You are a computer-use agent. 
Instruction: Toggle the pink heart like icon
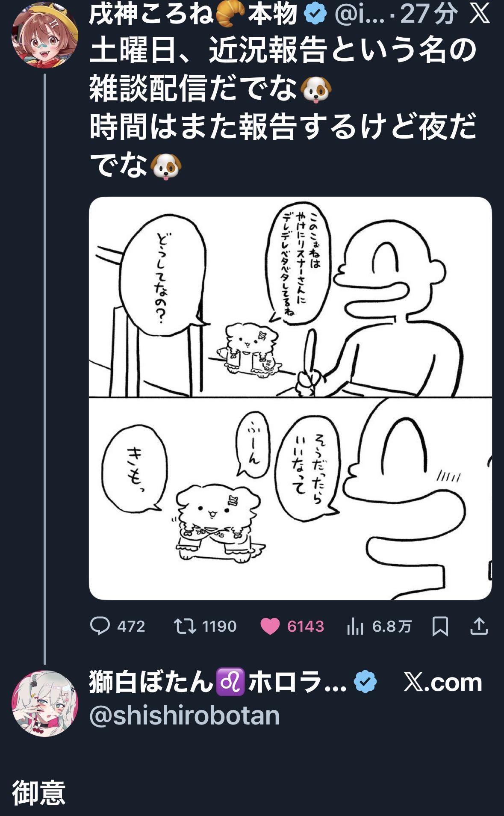[270, 627]
